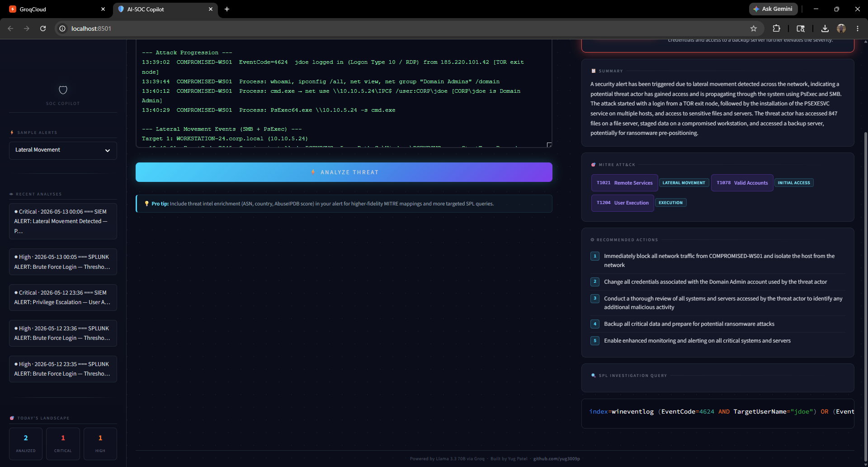Click the Summary paragraph text
868x467 pixels.
[716, 109]
